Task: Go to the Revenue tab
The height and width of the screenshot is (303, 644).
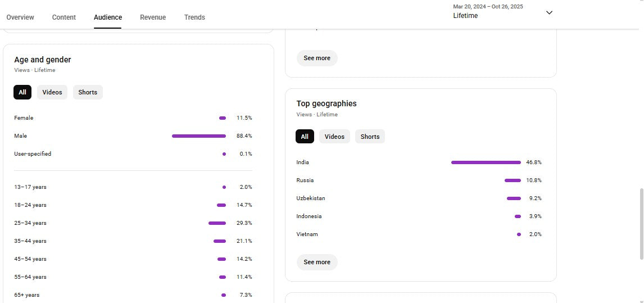Action: tap(153, 17)
